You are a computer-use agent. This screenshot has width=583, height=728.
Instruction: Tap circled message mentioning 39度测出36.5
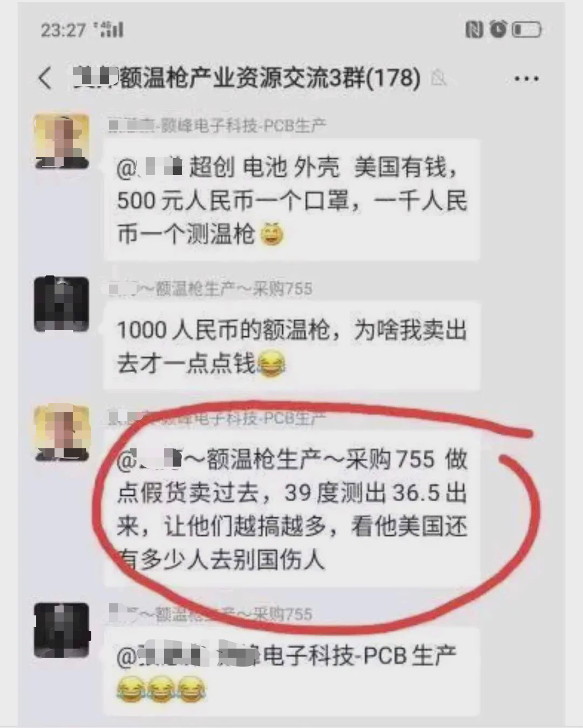coord(291,509)
